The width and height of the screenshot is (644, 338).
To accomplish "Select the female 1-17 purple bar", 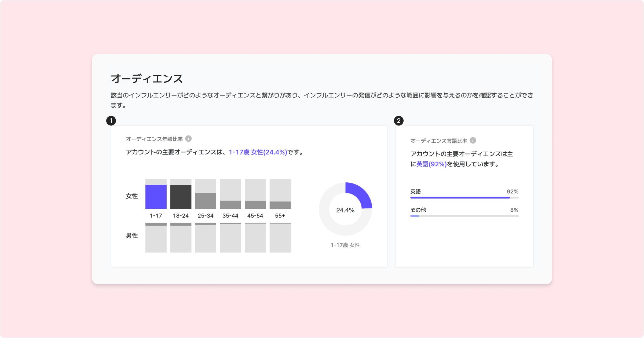I will pos(156,197).
